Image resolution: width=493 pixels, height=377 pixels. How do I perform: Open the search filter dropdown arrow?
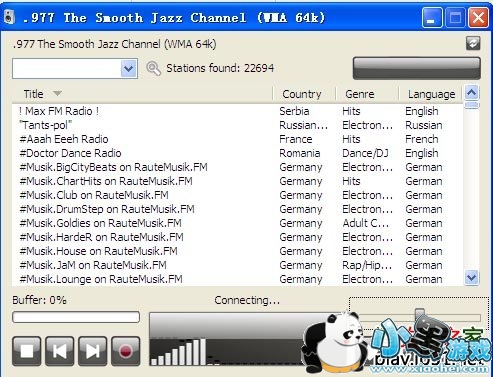coord(129,69)
